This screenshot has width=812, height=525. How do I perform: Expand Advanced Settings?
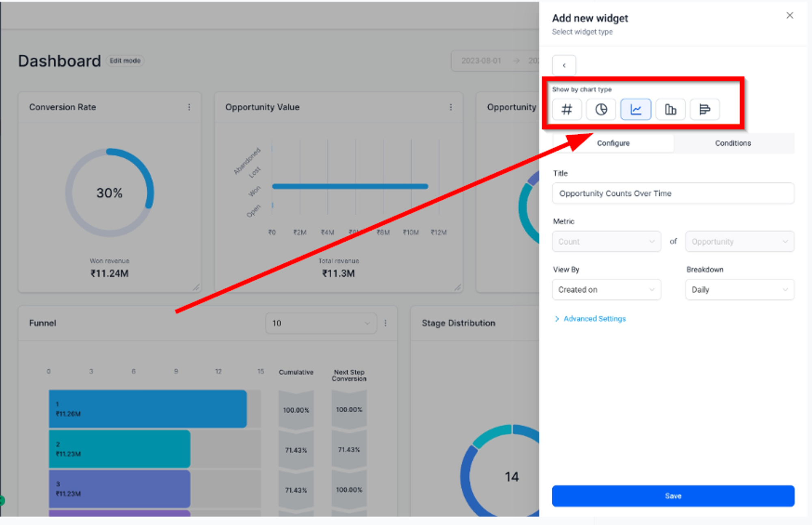tap(590, 319)
